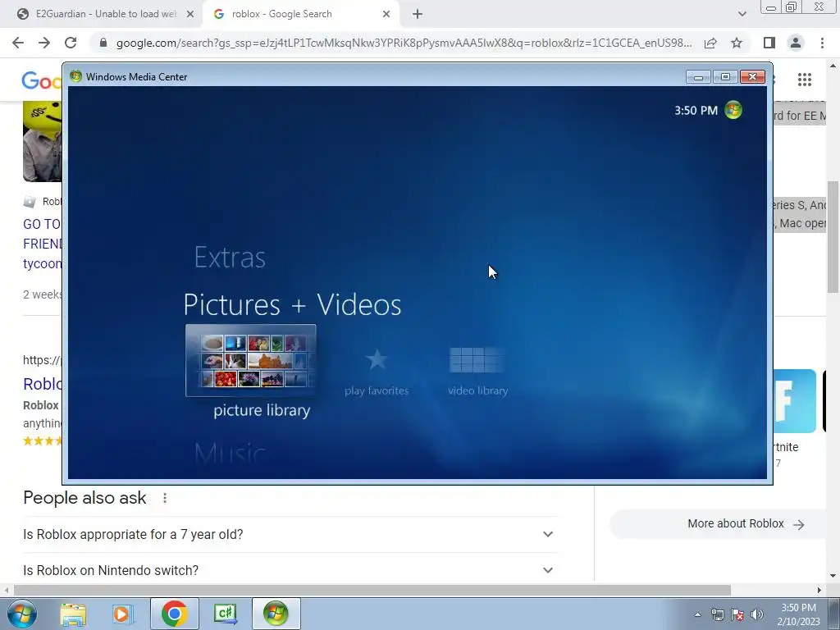Switch to roblox Google Search tab
The width and height of the screenshot is (840, 630).
(x=300, y=14)
